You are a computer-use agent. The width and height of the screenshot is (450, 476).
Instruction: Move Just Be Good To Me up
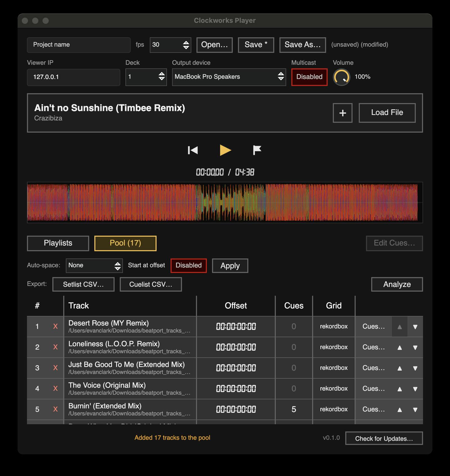click(400, 368)
